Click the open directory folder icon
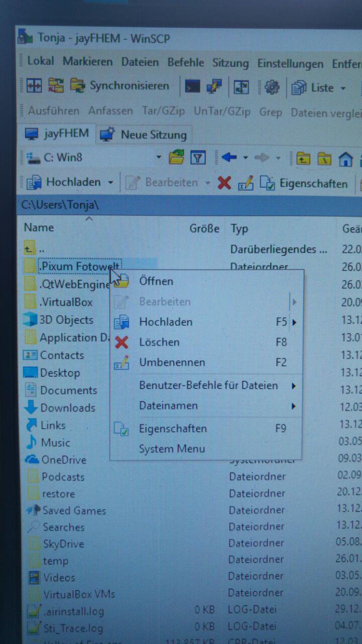Viewport: 362px width, 644px height. [x=176, y=158]
